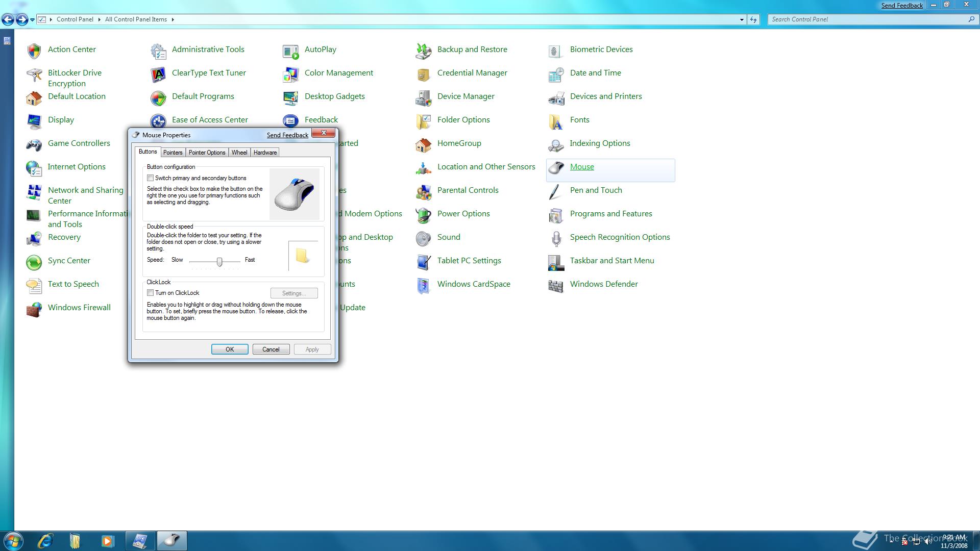Open ClearType Text Tuner icon
This screenshot has width=980, height=551.
[x=158, y=74]
